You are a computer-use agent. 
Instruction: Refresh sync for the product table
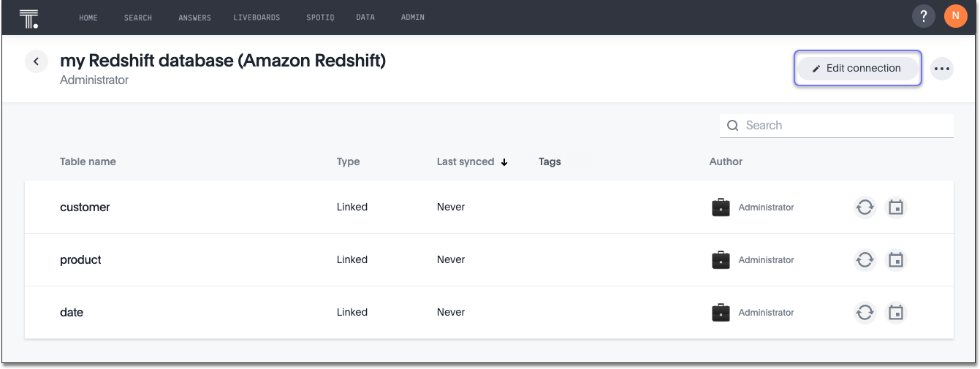865,260
